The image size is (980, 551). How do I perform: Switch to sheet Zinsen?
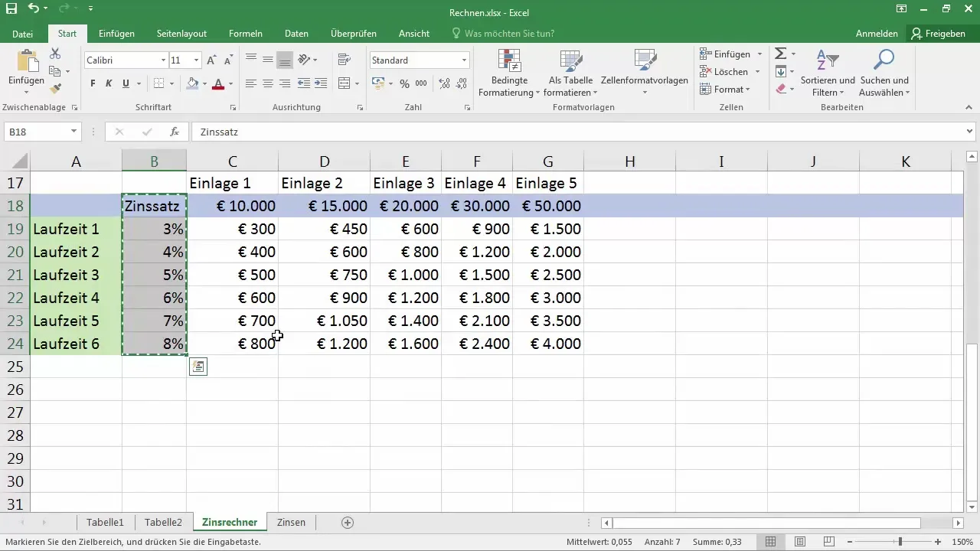click(x=291, y=522)
